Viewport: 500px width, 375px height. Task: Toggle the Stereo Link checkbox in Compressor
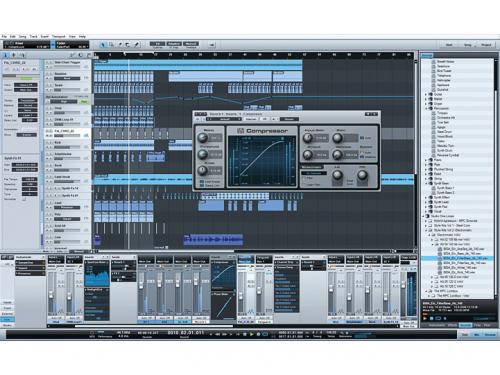[x=202, y=185]
